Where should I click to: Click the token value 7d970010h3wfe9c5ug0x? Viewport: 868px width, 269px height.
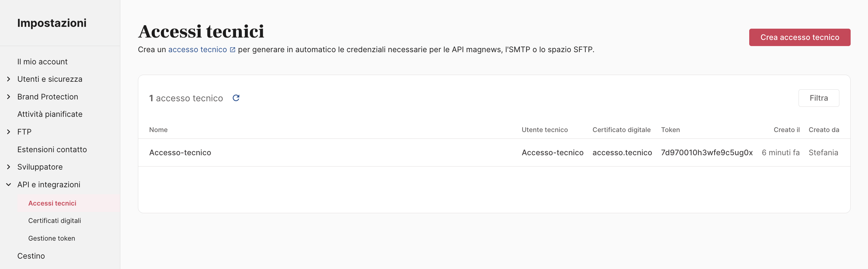(x=707, y=152)
